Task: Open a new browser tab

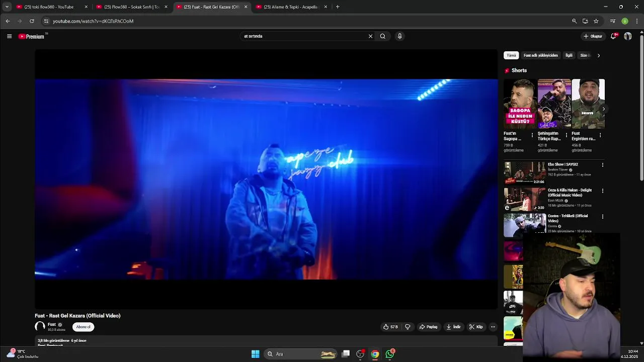Action: [338, 7]
